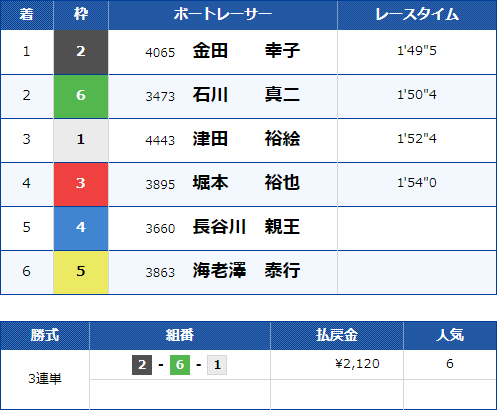Click the black lane 2 color box
The height and width of the screenshot is (410, 497).
point(81,52)
